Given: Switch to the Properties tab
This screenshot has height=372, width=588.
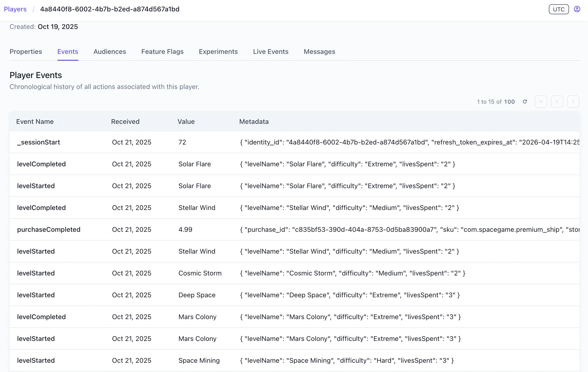Looking at the screenshot, I should click(x=26, y=51).
